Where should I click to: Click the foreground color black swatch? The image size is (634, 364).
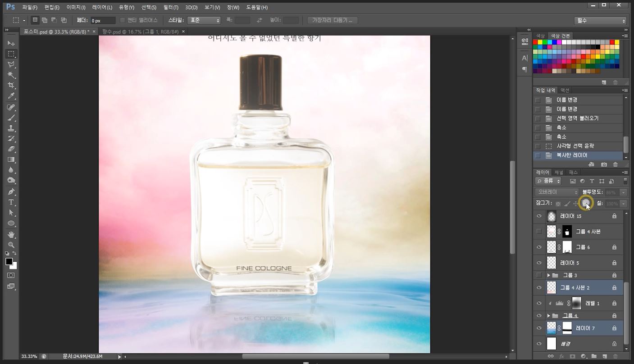(x=9, y=261)
